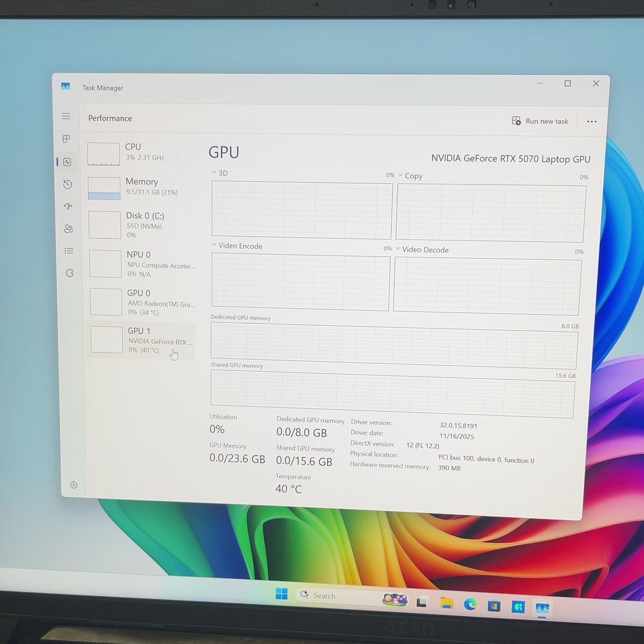The height and width of the screenshot is (644, 644).
Task: Click driver version 32.0.15.8191 value
Action: click(x=458, y=426)
